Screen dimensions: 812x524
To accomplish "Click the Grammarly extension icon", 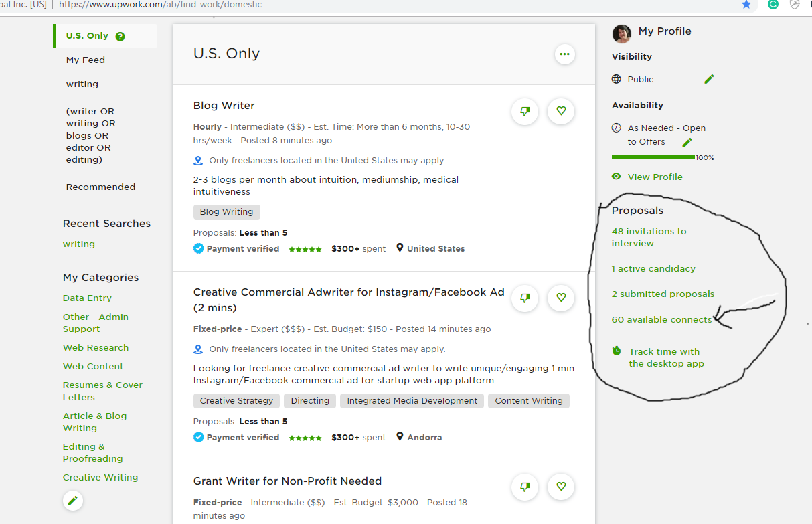I will [x=773, y=5].
